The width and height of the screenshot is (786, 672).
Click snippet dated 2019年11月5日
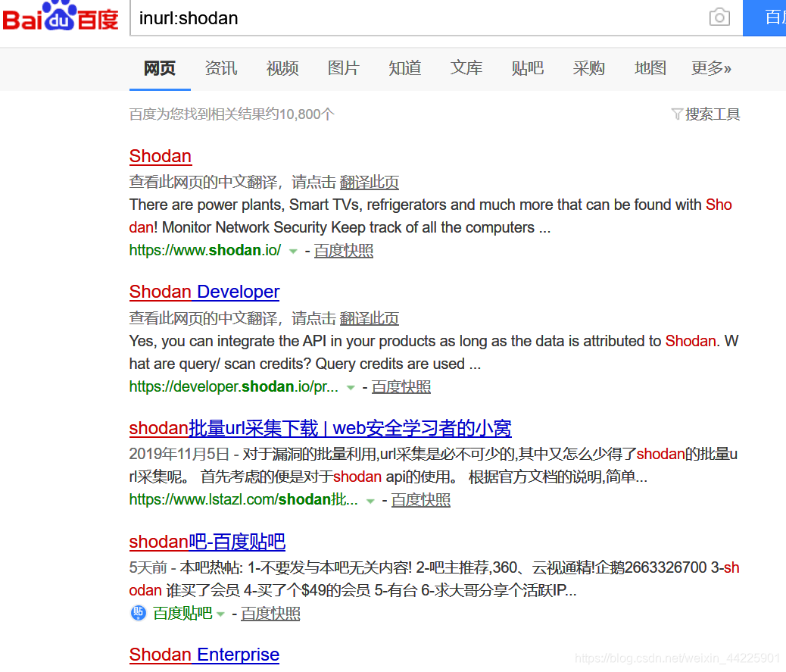(433, 465)
